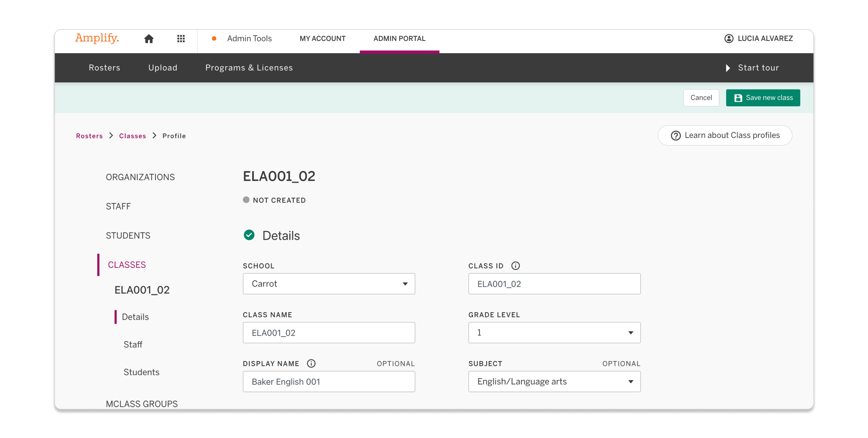This screenshot has height=438, width=868.
Task: Click the question mark on Learn about Class profiles
Action: [675, 135]
